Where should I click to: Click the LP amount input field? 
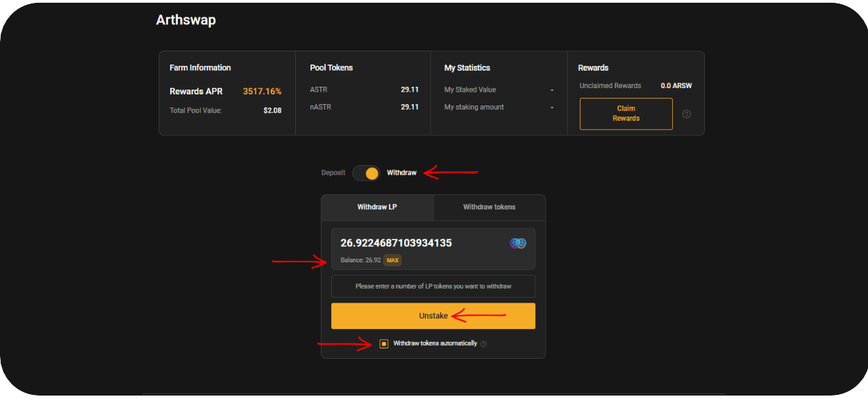tap(417, 243)
